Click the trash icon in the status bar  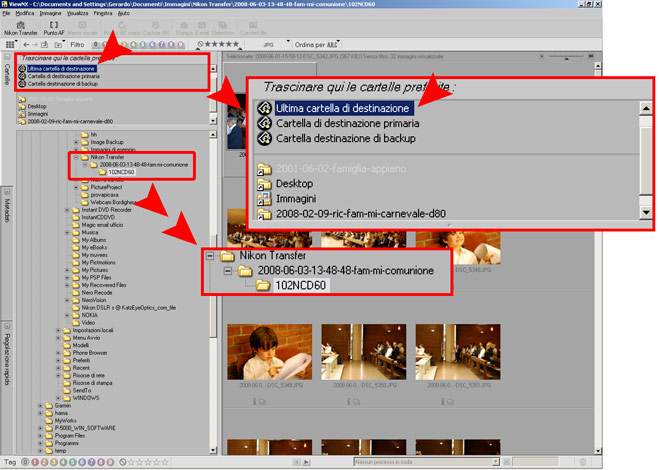tap(583, 462)
